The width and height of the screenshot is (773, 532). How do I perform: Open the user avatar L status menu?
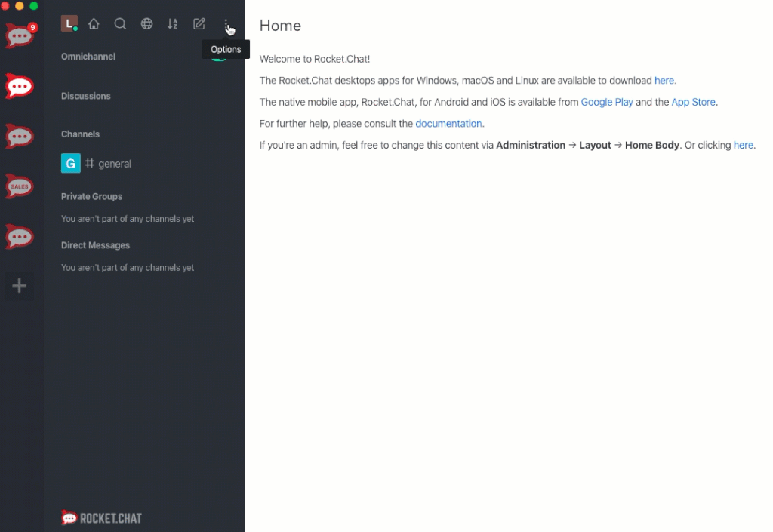[x=69, y=23]
